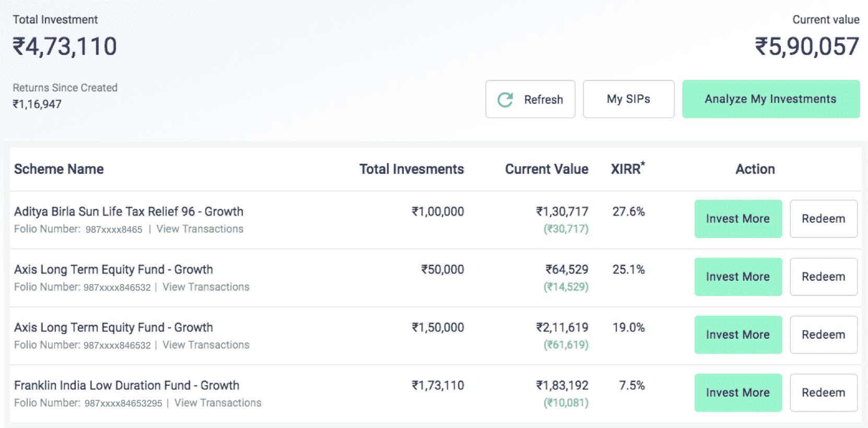Click the XIRR column header
The height and width of the screenshot is (428, 868).
coord(628,169)
